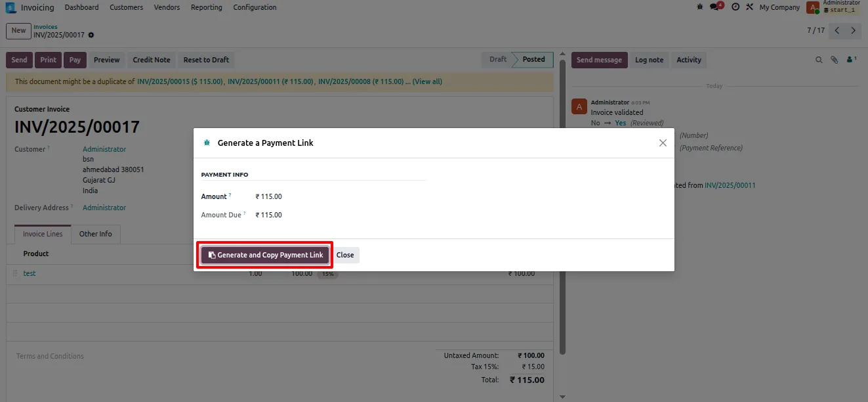The height and width of the screenshot is (402, 868).
Task: Click the Credit Note button
Action: tap(152, 60)
